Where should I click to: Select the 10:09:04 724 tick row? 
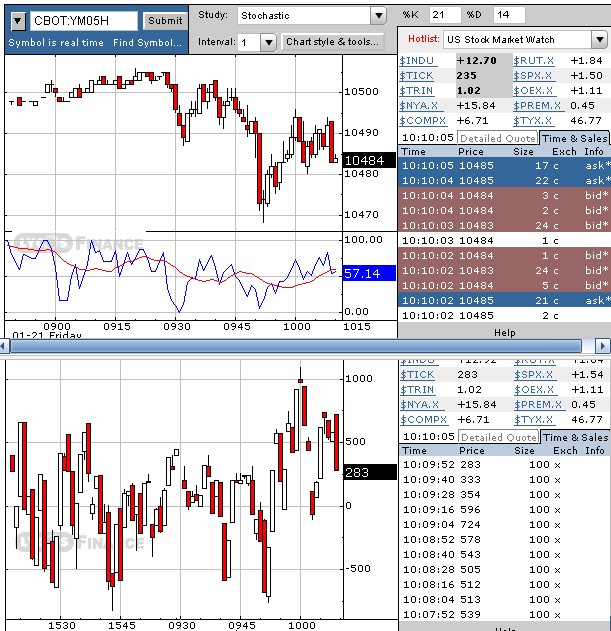504,524
